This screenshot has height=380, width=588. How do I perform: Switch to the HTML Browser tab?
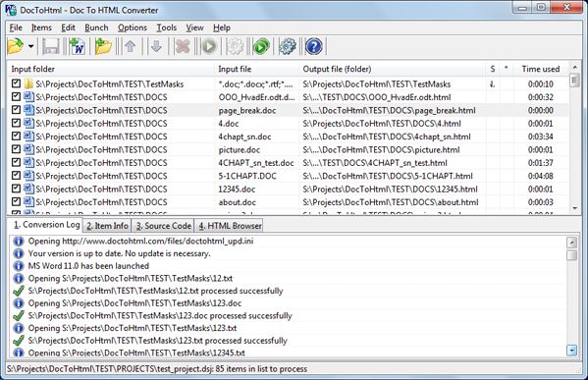tap(230, 226)
